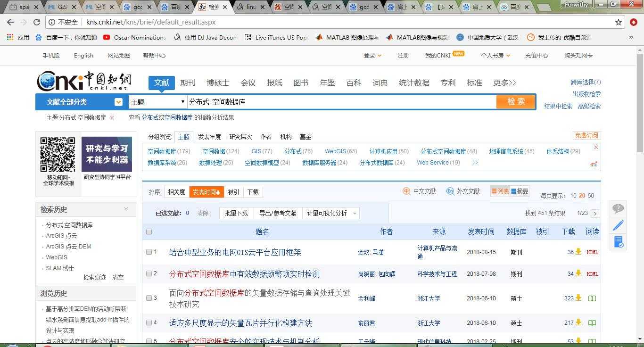Open the 主题 search field dropdown
644x347 pixels.
coord(157,102)
